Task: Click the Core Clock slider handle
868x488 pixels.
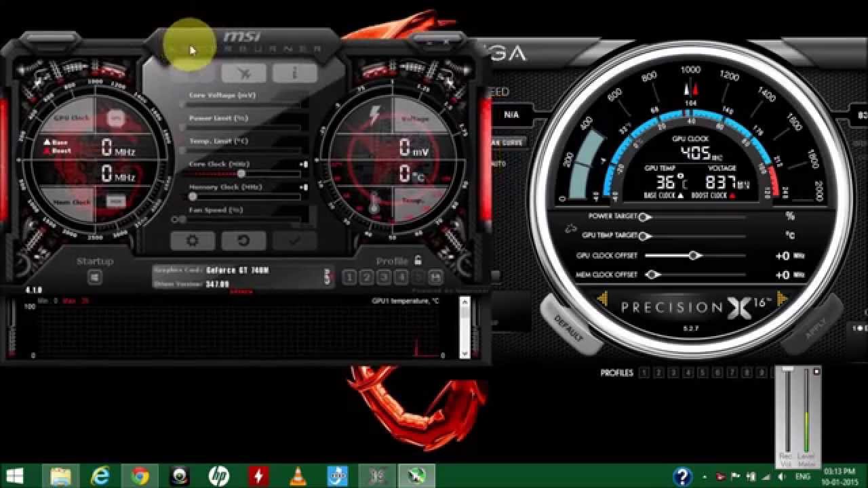Action: pyautogui.click(x=241, y=174)
